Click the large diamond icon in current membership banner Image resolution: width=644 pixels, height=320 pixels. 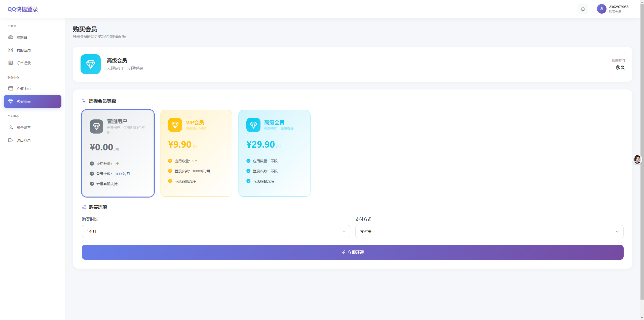click(91, 64)
